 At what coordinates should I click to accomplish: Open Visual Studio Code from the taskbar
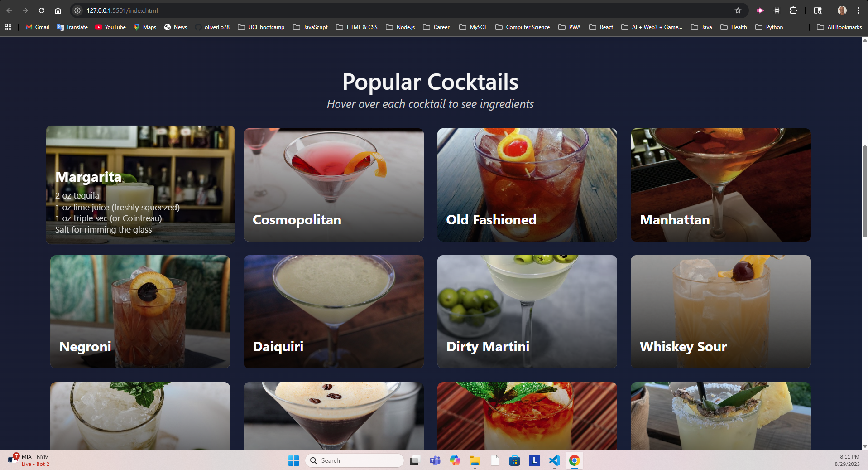click(554, 460)
